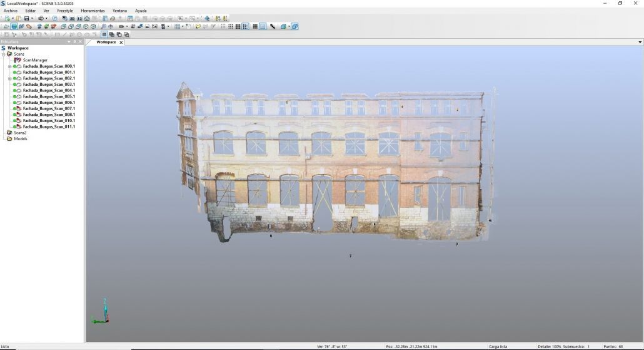Click the red double-arrow icon
The height and width of the screenshot is (350, 644).
pyautogui.click(x=53, y=26)
